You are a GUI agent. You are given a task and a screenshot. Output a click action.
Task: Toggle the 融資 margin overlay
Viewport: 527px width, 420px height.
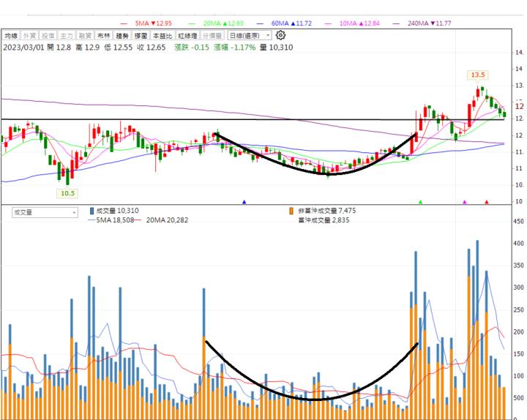(x=85, y=35)
